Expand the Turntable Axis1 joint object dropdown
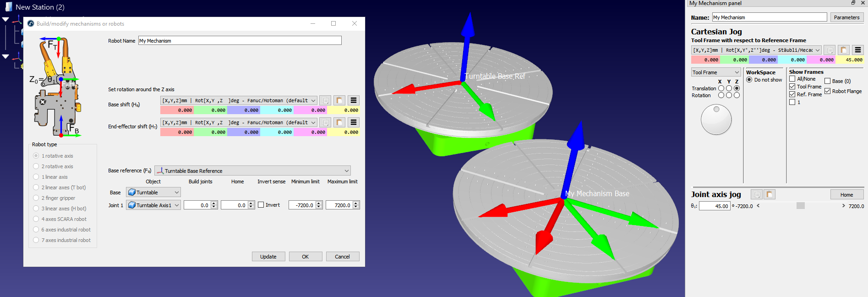 point(154,205)
